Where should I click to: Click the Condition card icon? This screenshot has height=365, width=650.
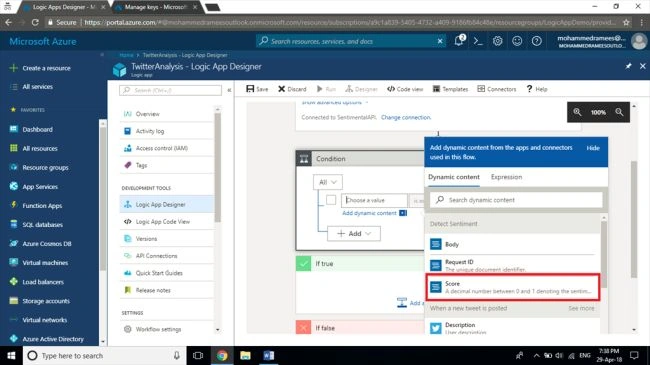[304, 158]
